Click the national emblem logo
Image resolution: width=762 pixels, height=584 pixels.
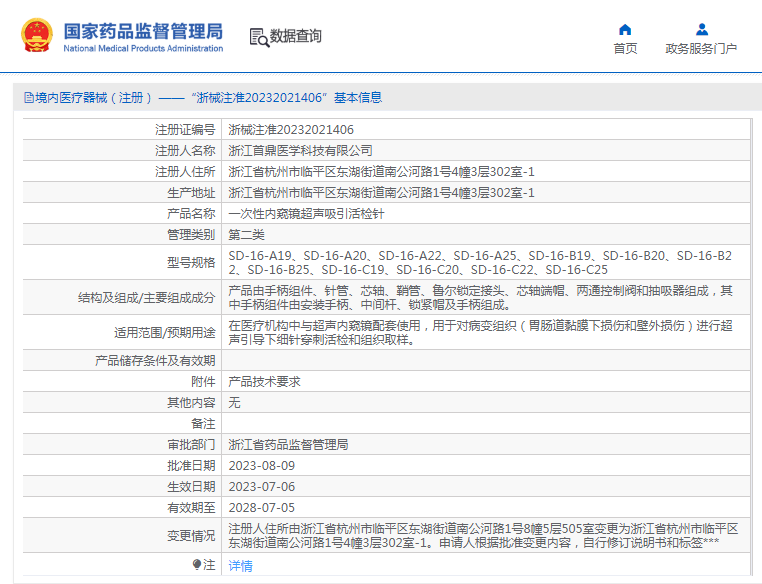pyautogui.click(x=36, y=35)
